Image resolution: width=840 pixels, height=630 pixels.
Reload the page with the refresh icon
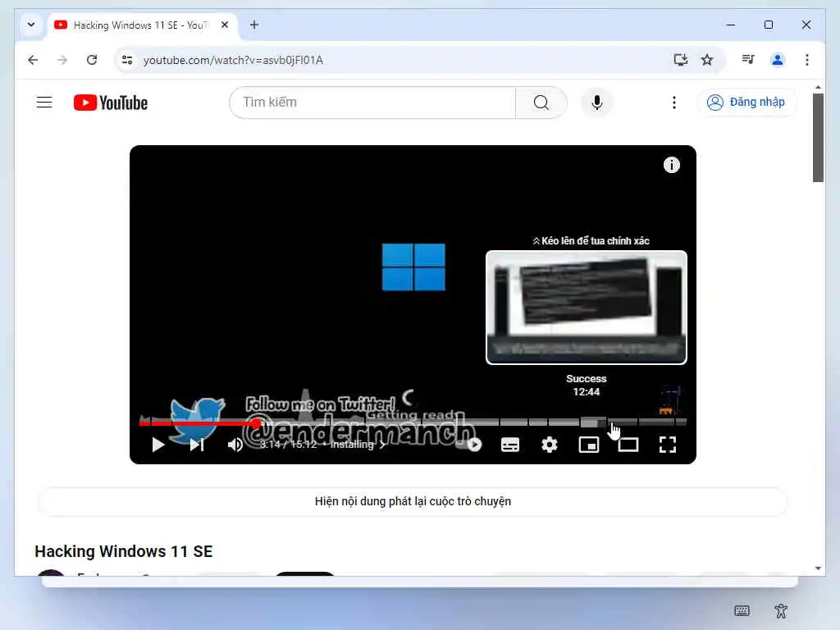92,60
